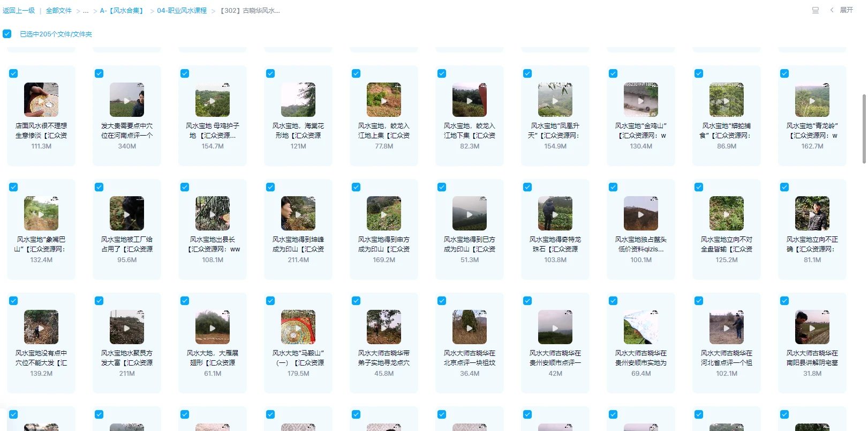This screenshot has width=868, height=431.
Task: Play the 得奇特龙珠石 video thumbnail
Action: (x=555, y=213)
